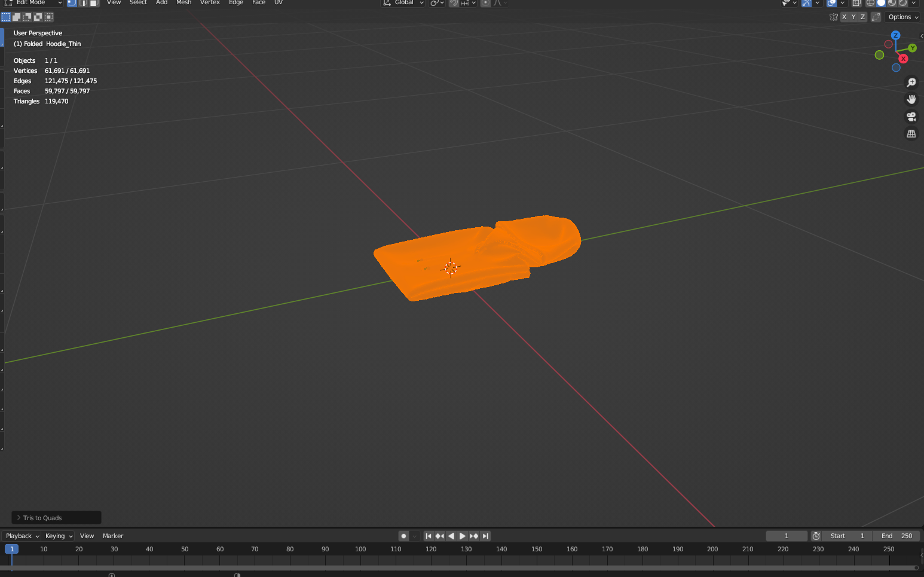Open the Playback menu in timeline
This screenshot has width=924, height=577.
coord(22,536)
